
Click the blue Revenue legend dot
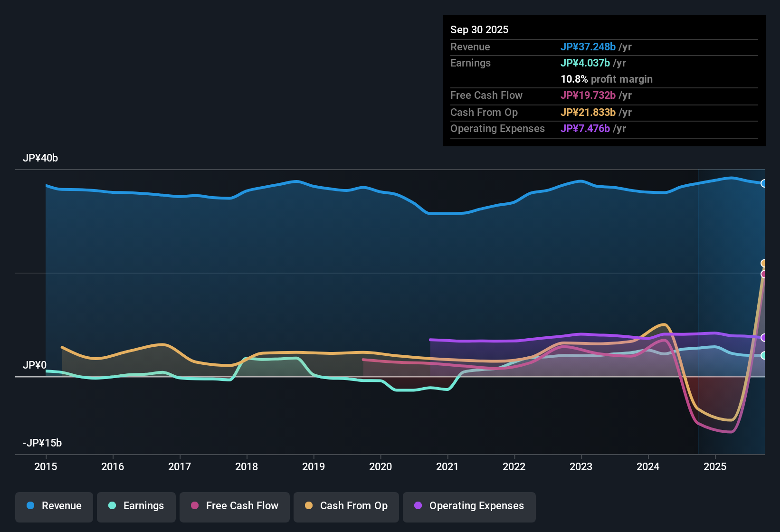[30, 506]
